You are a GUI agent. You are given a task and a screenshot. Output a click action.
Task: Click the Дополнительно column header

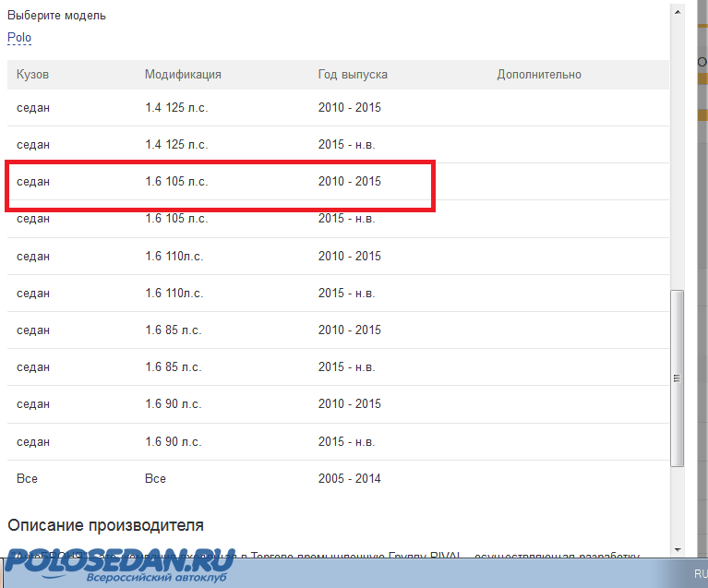point(539,75)
